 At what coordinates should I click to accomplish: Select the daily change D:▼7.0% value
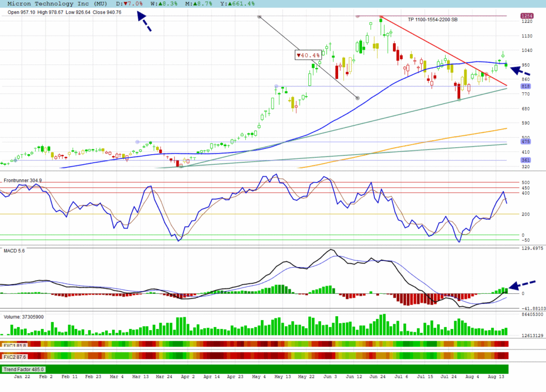(x=129, y=4)
